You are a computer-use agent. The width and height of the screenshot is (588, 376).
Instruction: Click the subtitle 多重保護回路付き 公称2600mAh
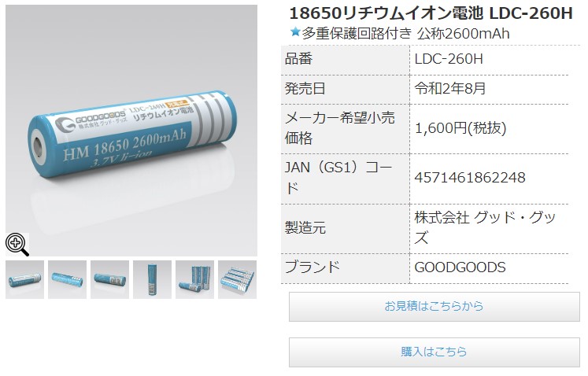[405, 33]
